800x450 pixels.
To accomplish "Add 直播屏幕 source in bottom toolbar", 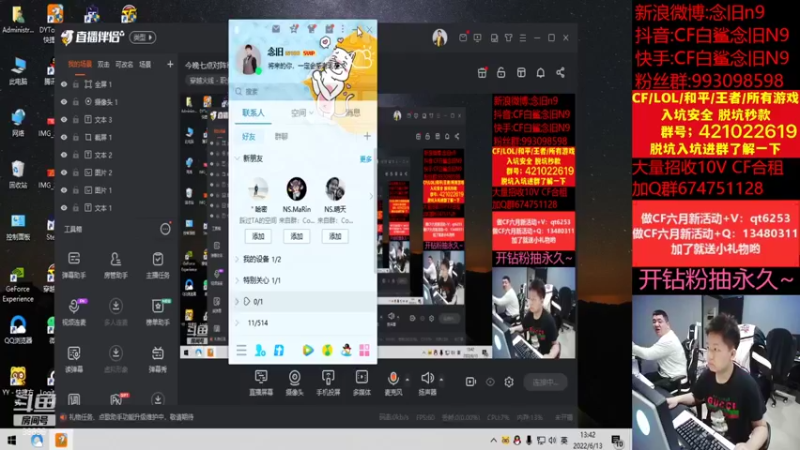I will pyautogui.click(x=261, y=383).
